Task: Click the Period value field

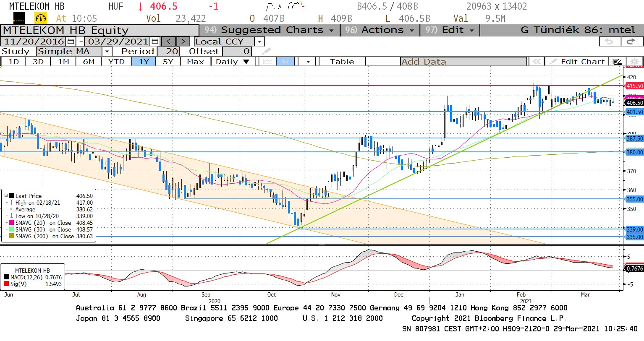Action: [x=168, y=51]
